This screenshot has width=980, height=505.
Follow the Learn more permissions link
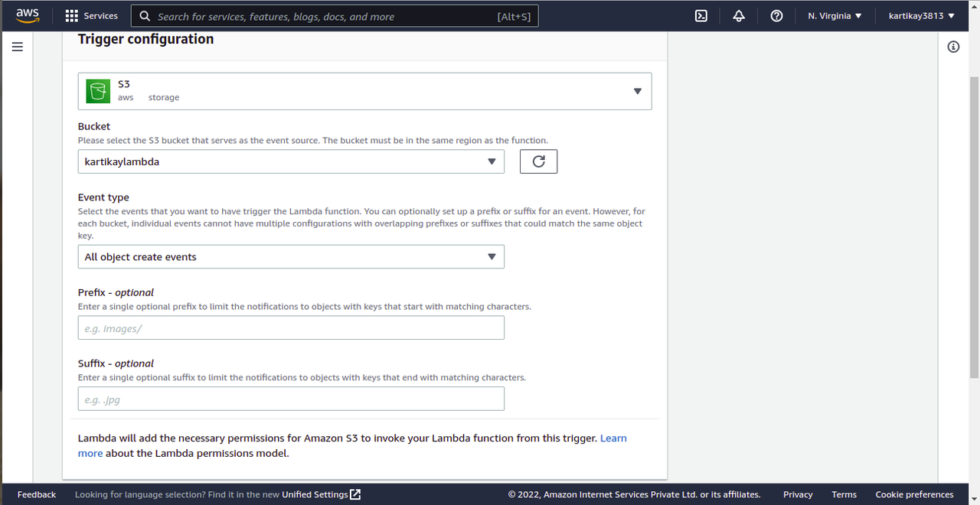[613, 438]
